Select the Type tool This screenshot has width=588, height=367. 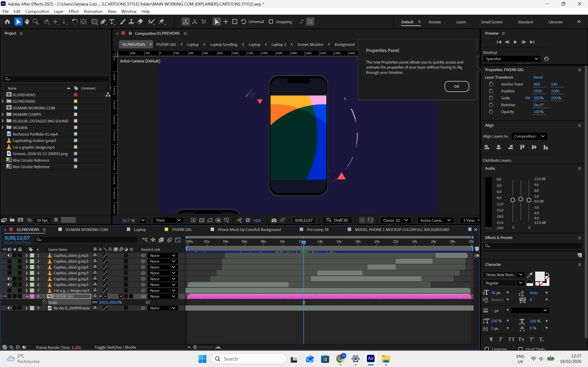click(112, 22)
